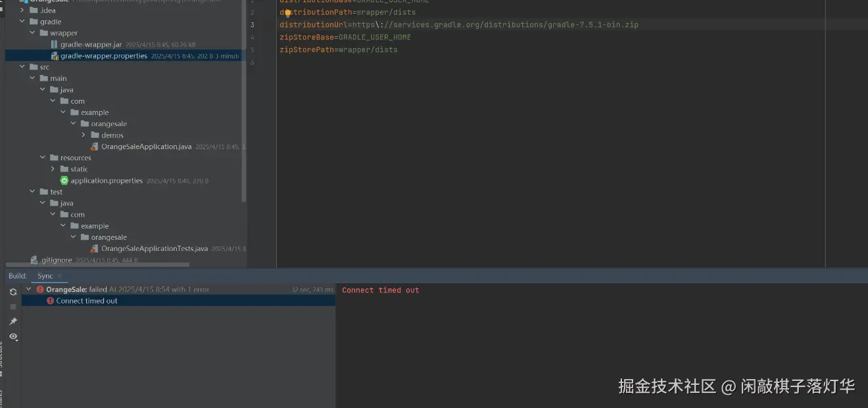The image size is (868, 408).
Task: Click the Reload Gradle sync icon
Action: [12, 292]
